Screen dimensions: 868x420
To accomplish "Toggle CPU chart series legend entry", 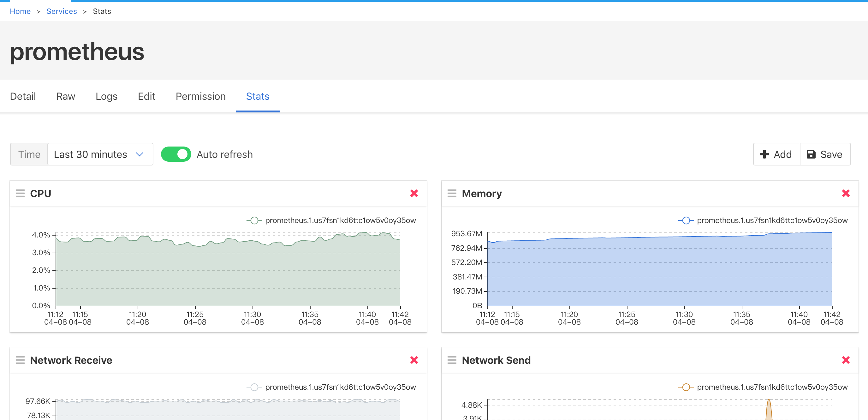I will (331, 220).
